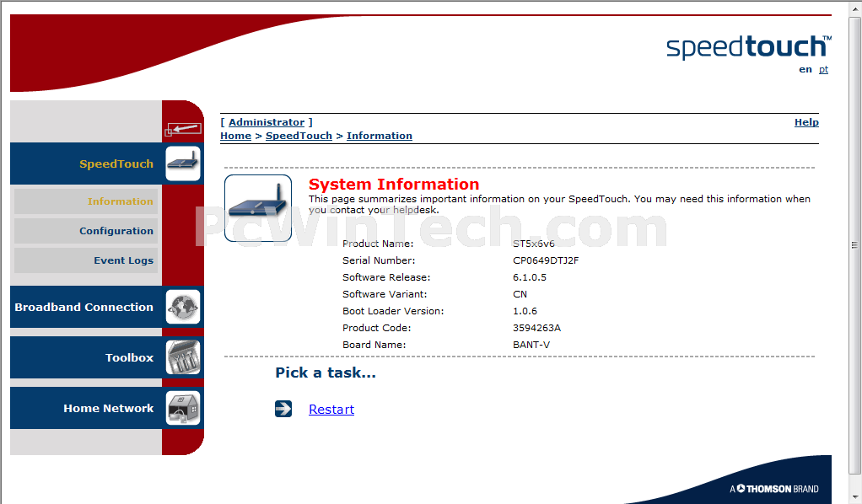Viewport: 862px width, 504px height.
Task: Collapse the sidebar with the arrow icon
Action: pyautogui.click(x=183, y=130)
